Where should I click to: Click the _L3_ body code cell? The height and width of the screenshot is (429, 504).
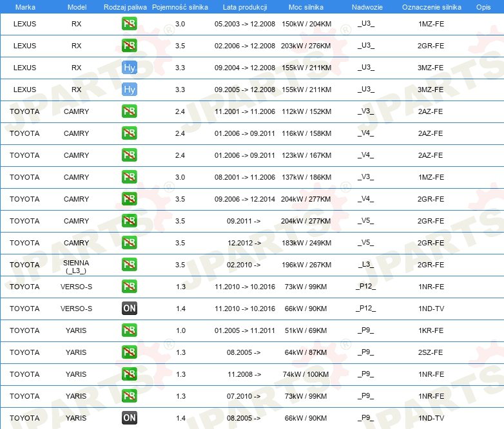point(366,264)
